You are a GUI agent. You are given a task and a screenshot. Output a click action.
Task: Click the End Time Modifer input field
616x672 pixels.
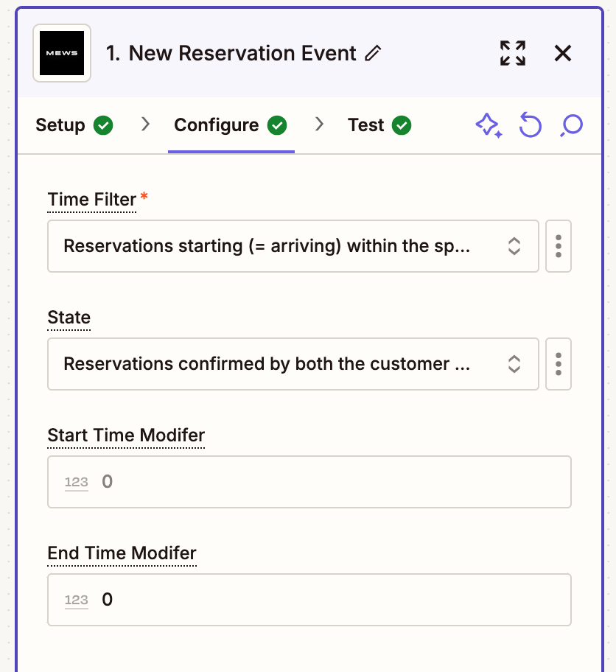click(x=309, y=600)
